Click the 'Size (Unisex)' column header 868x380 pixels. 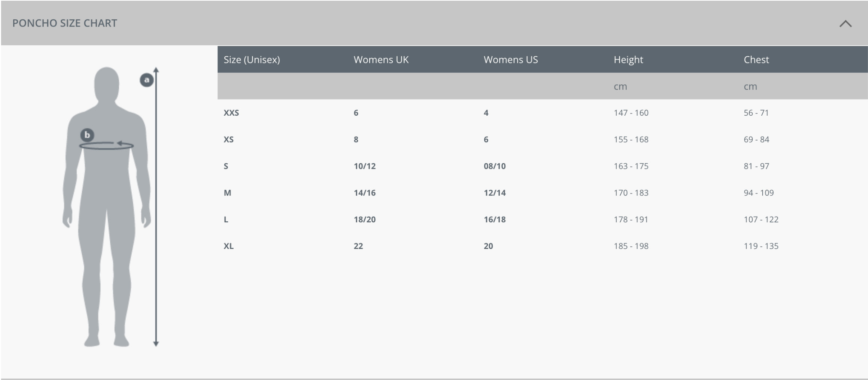point(252,60)
